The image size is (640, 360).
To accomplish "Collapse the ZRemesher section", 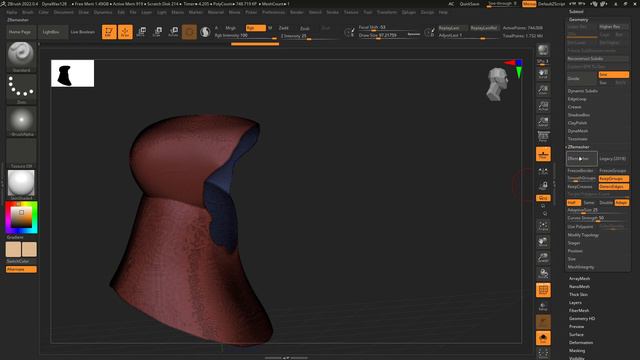I will coord(578,147).
